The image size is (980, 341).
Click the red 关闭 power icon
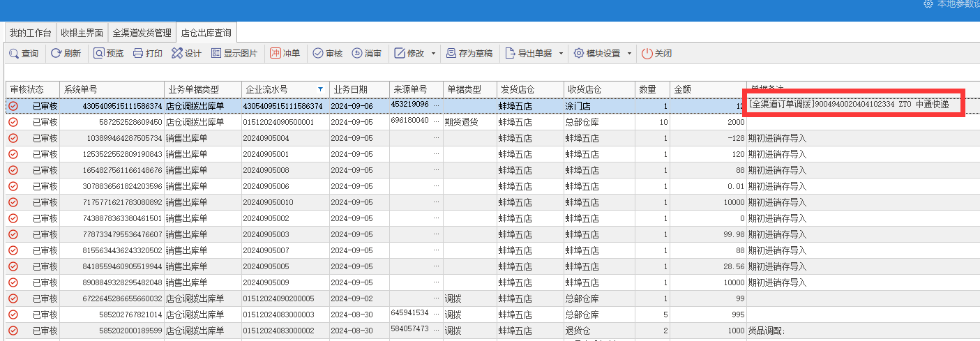[647, 53]
